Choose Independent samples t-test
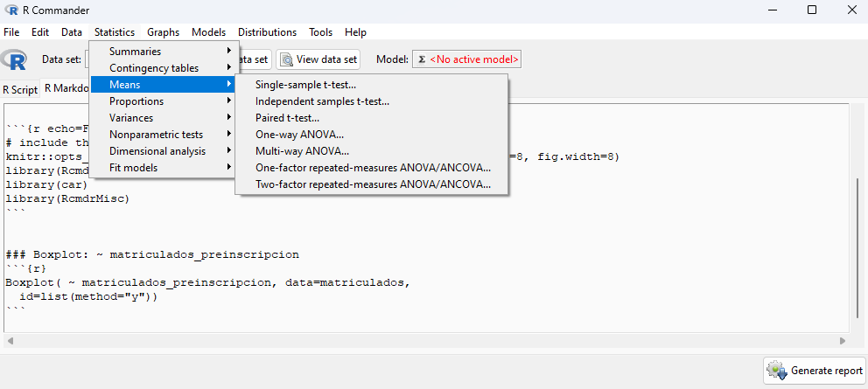Viewport: 868px width, 389px height. [x=322, y=101]
